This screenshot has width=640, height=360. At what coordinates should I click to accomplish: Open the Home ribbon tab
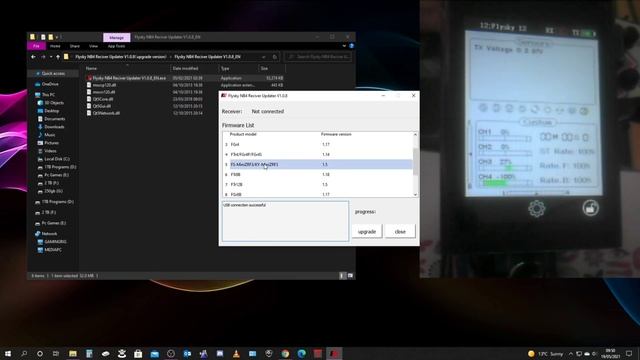point(55,46)
